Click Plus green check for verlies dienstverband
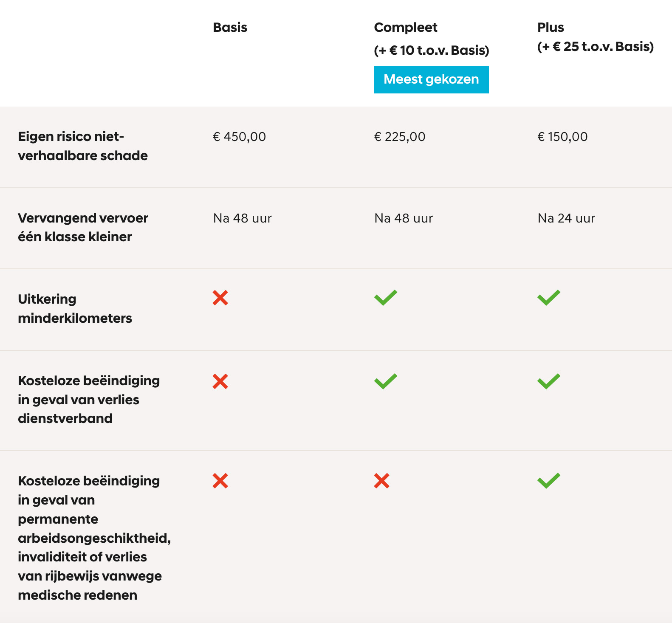 (548, 381)
